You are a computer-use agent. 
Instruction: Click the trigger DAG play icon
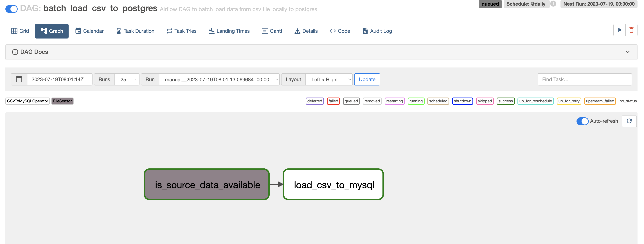click(x=620, y=30)
